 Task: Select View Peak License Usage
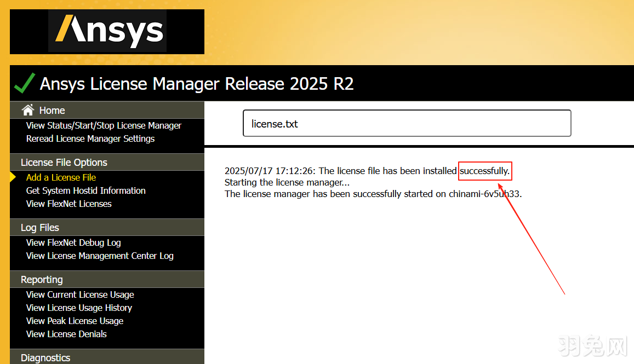74,321
